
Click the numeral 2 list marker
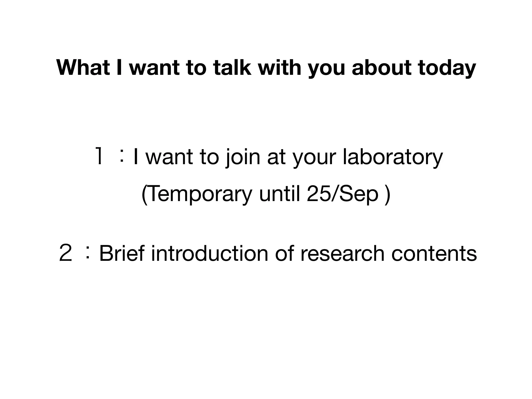coord(65,254)
